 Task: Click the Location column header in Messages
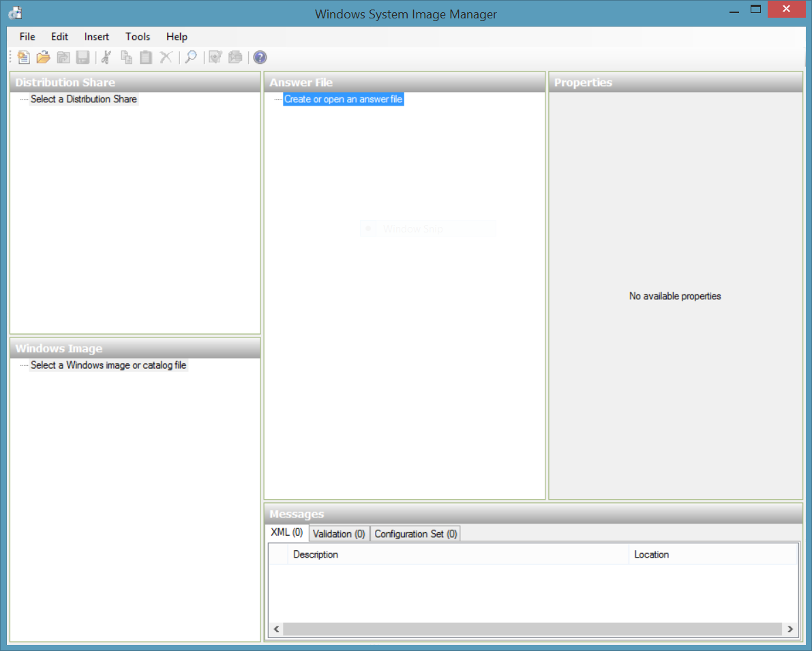tap(713, 555)
